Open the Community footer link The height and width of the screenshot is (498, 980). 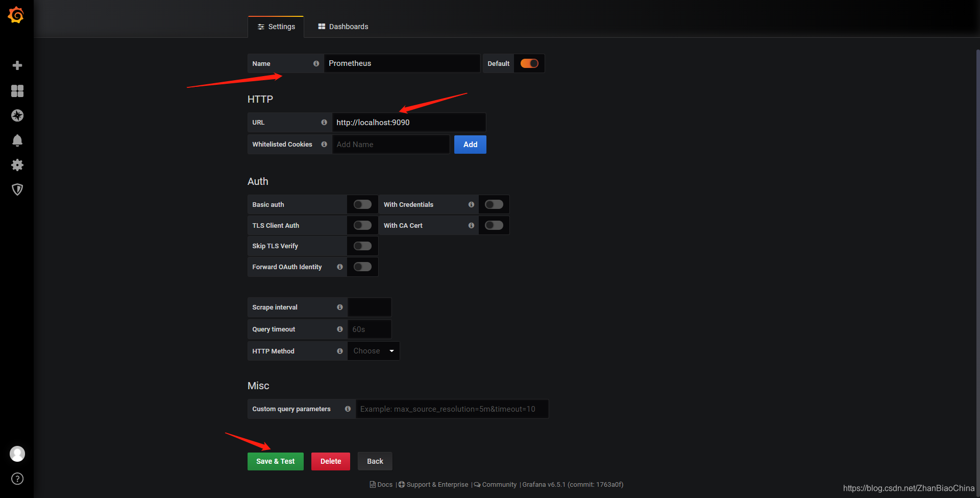495,485
